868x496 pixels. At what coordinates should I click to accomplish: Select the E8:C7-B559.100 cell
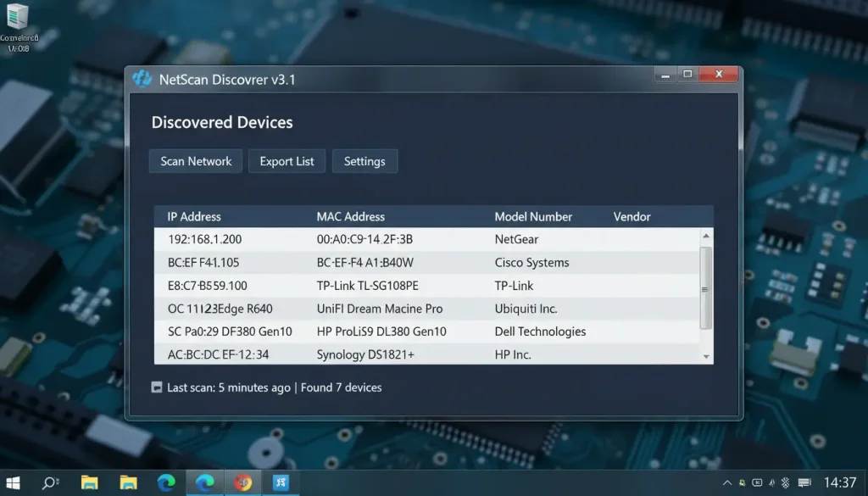[x=208, y=286]
